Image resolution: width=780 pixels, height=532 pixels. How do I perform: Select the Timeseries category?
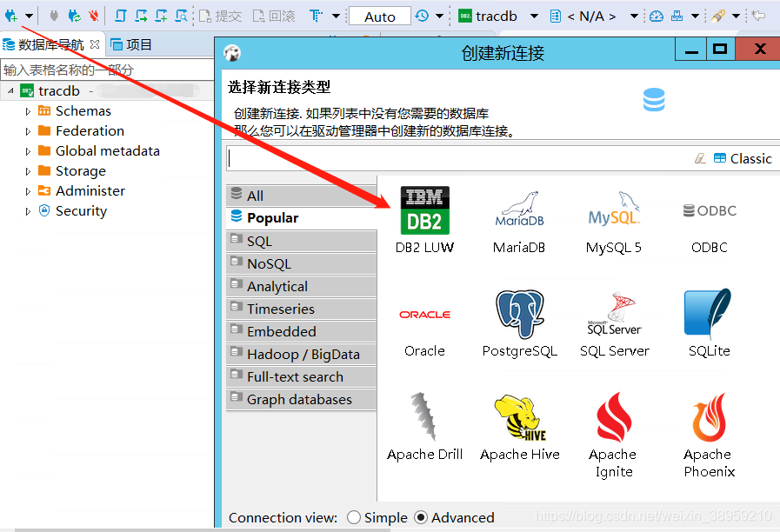tap(302, 309)
